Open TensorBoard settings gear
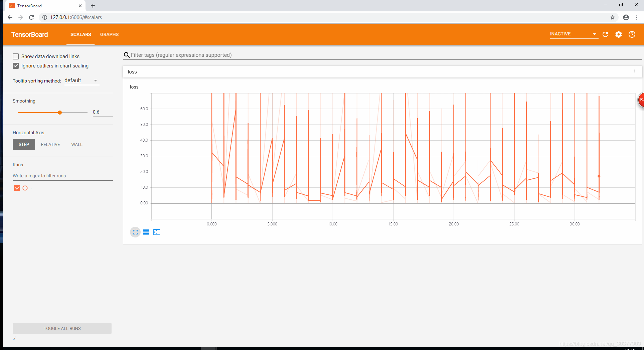 (x=619, y=34)
